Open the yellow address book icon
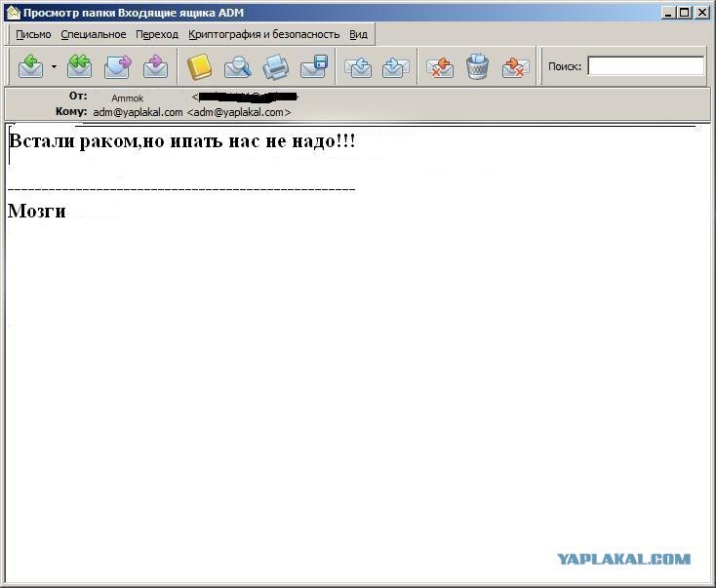Image resolution: width=716 pixels, height=588 pixels. [200, 66]
